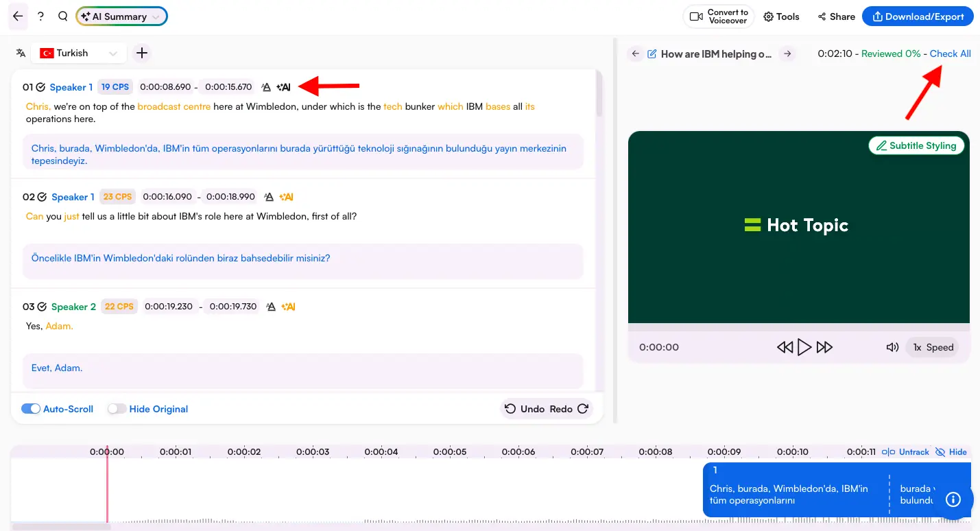Click the 23 CPS badge

[x=117, y=197]
